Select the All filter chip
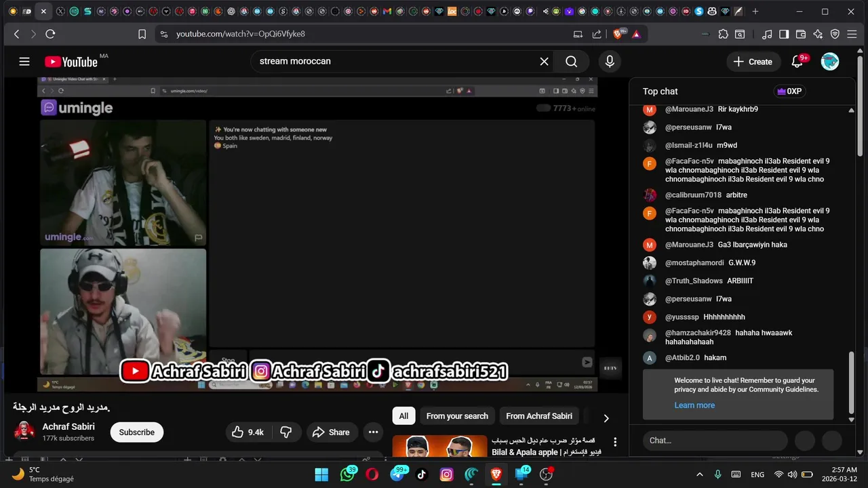 [403, 416]
